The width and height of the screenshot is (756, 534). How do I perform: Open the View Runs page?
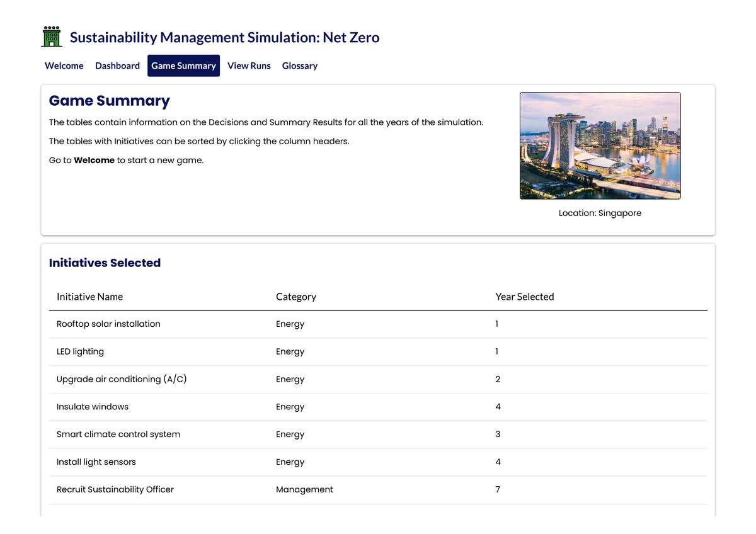(249, 65)
